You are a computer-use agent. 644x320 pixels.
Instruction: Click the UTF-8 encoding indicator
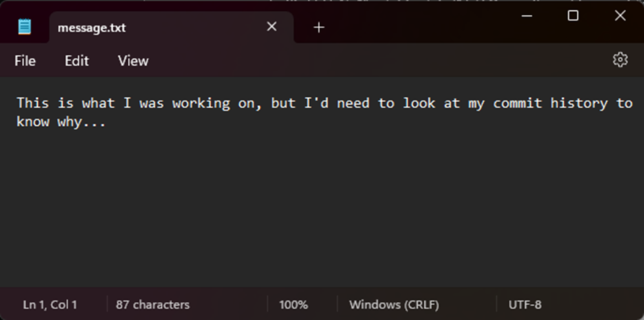[525, 304]
